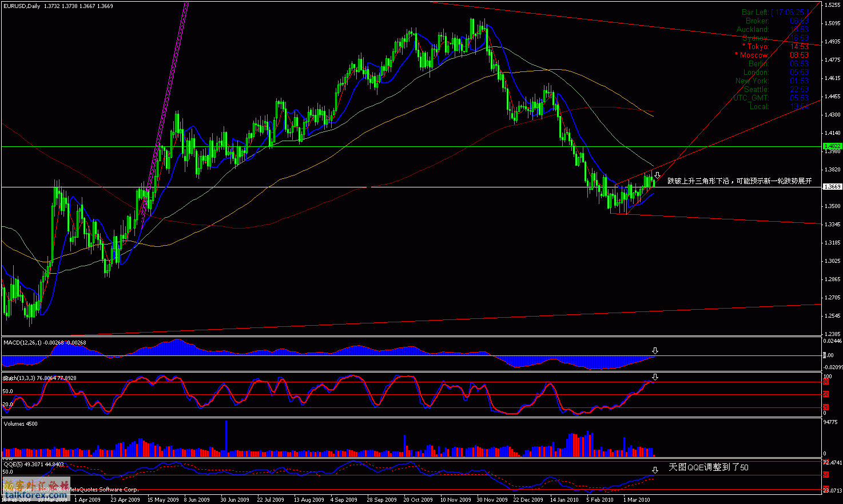Click the green 1.4022 price level tag
Image resolution: width=843 pixels, height=504 pixels.
pyautogui.click(x=832, y=147)
